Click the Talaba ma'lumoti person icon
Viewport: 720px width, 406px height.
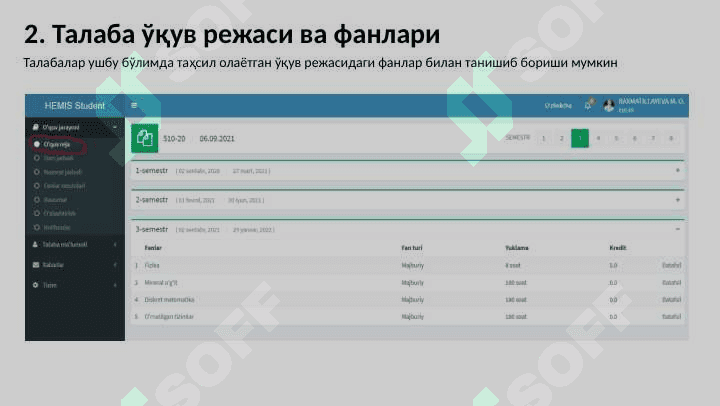pos(35,244)
